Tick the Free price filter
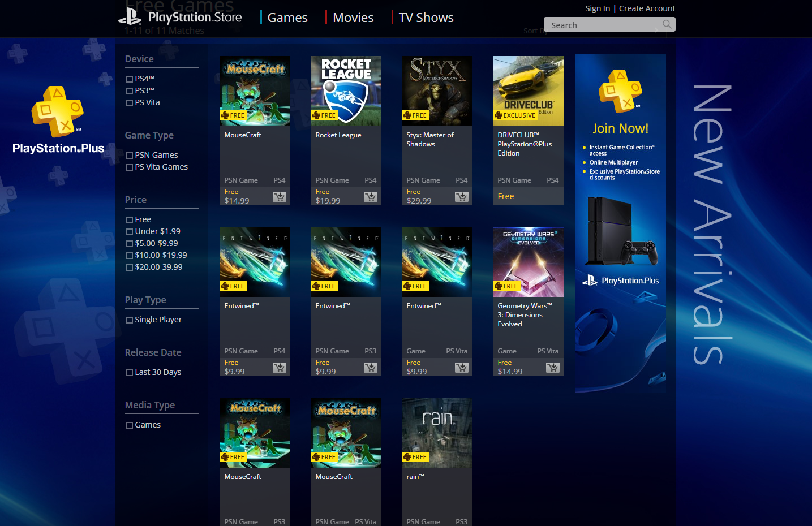Viewport: 812px width, 526px height. pyautogui.click(x=130, y=220)
